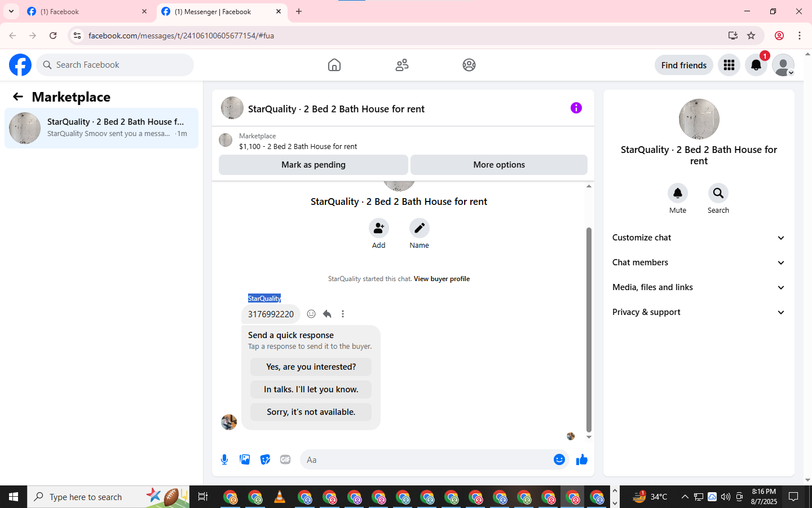Image resolution: width=812 pixels, height=508 pixels.
Task: React to the 3176992220 message
Action: pos(311,314)
